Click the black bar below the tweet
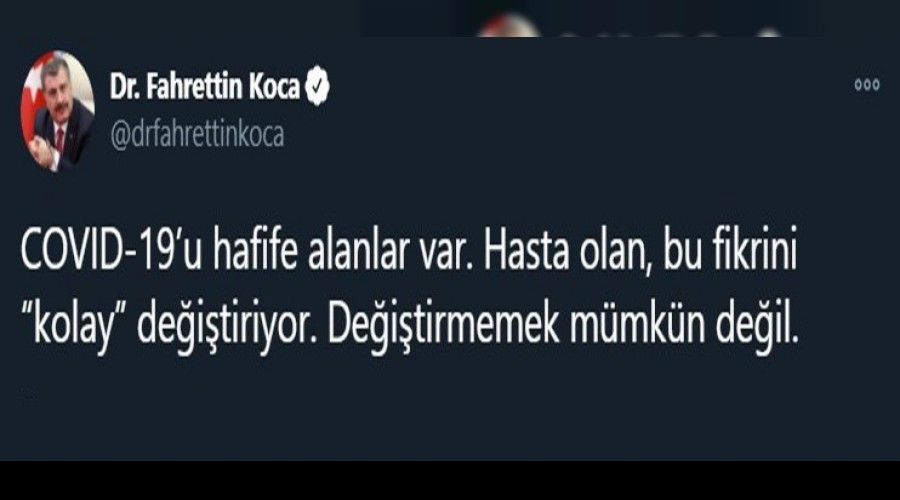The height and width of the screenshot is (500, 900). tap(450, 480)
